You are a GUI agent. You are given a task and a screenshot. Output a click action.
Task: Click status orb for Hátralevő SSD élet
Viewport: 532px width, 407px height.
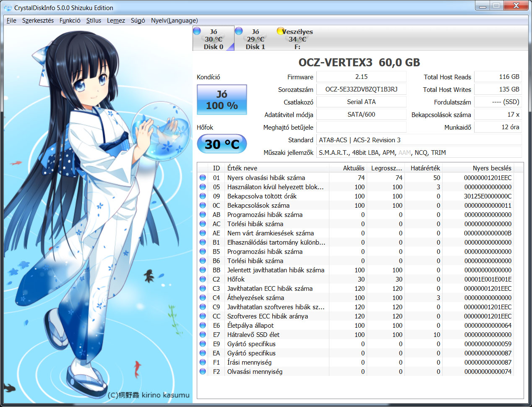click(203, 334)
